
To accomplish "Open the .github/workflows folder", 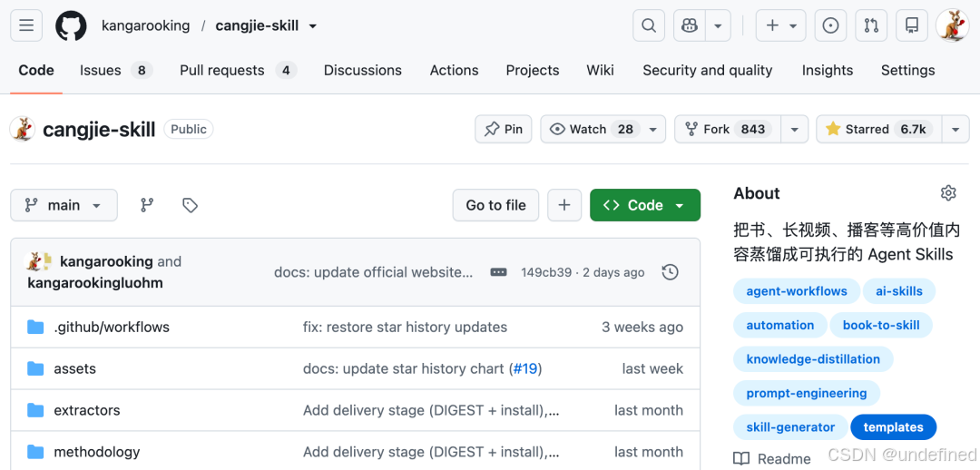I will [x=112, y=327].
